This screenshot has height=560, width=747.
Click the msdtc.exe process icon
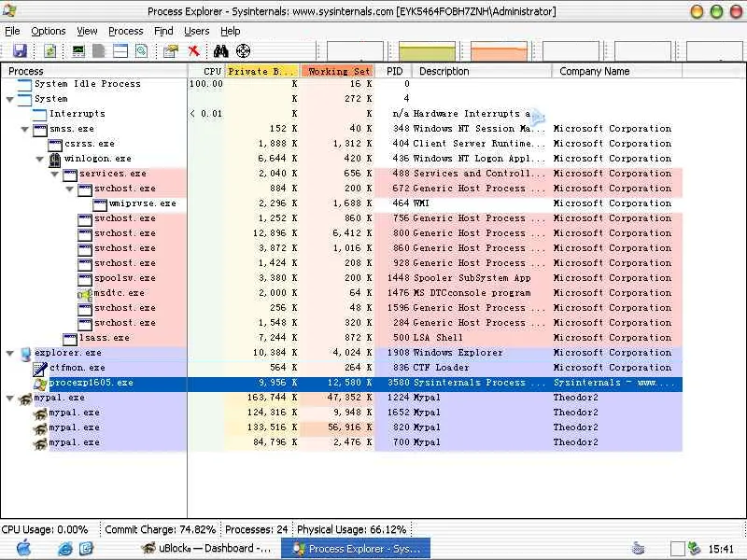(x=85, y=293)
